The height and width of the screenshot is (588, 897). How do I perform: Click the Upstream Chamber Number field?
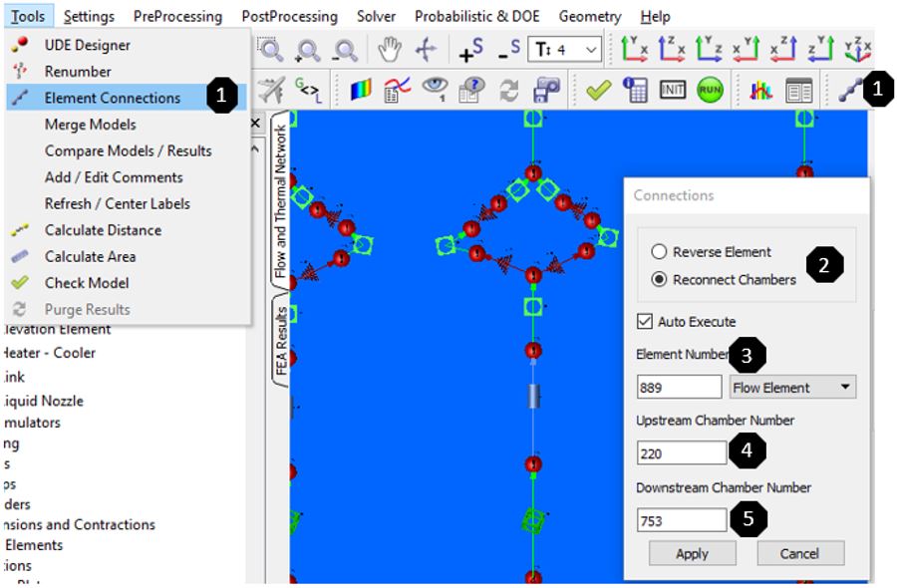(682, 453)
